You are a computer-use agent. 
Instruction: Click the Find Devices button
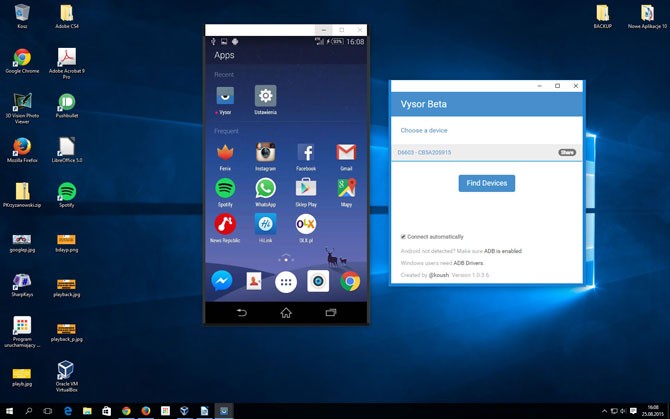[487, 183]
